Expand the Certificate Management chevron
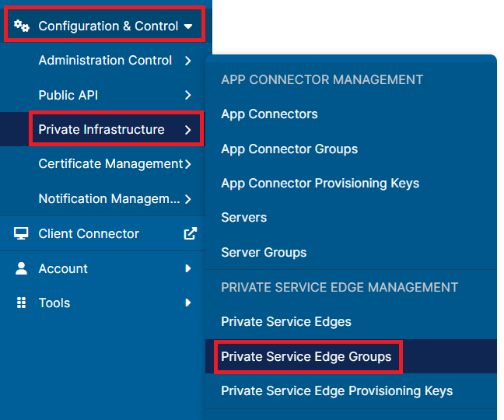The image size is (504, 420). 188,164
